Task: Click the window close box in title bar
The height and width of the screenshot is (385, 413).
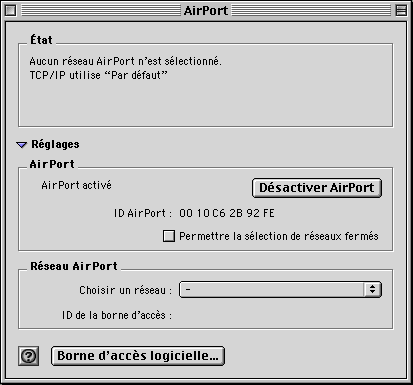Action: [x=10, y=11]
